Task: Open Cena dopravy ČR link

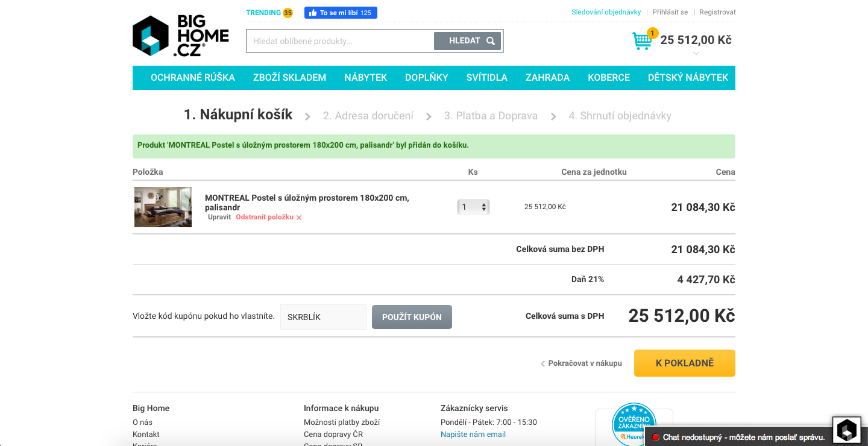Action: coord(333,435)
